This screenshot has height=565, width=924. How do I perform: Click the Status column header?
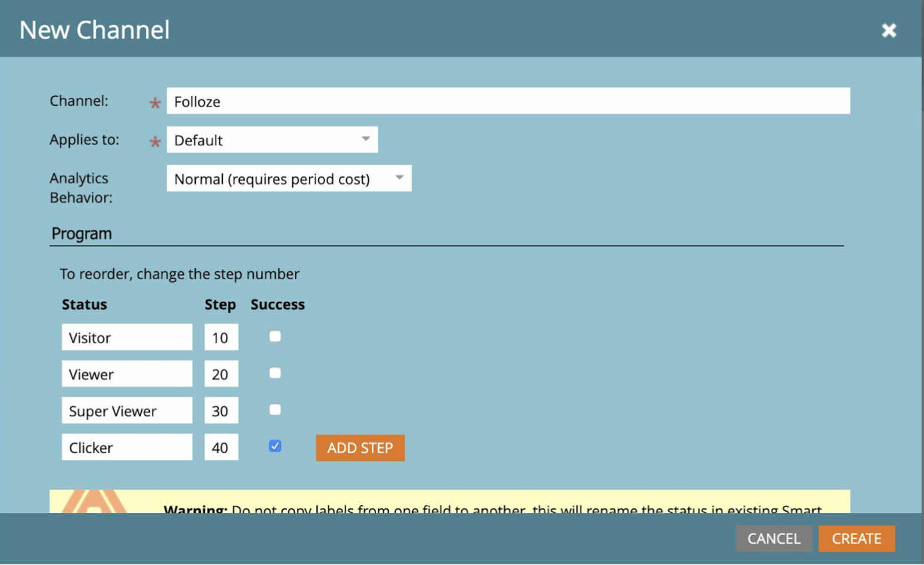point(85,304)
